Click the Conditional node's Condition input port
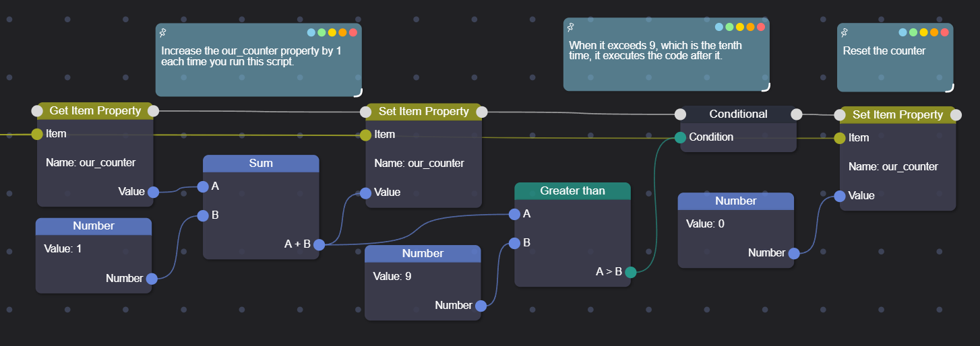980x346 pixels. 680,137
